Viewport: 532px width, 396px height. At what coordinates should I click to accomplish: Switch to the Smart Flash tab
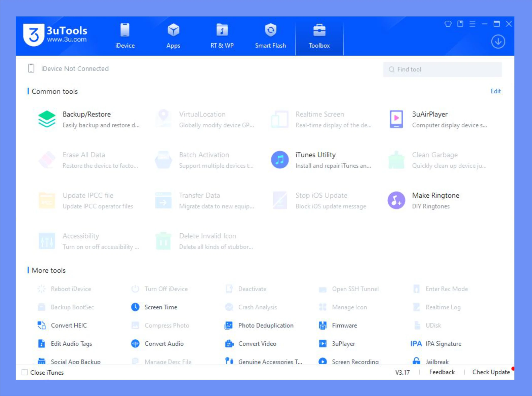click(270, 36)
